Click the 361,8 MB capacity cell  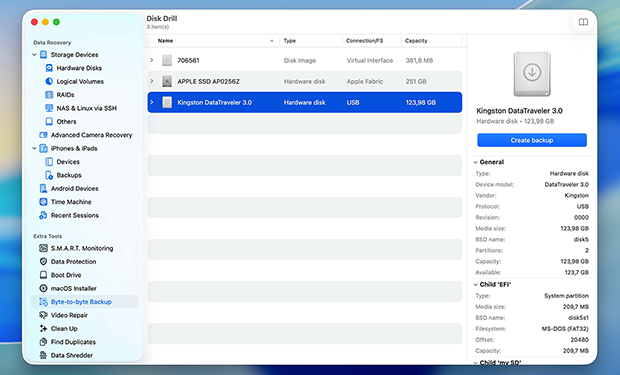click(x=419, y=61)
